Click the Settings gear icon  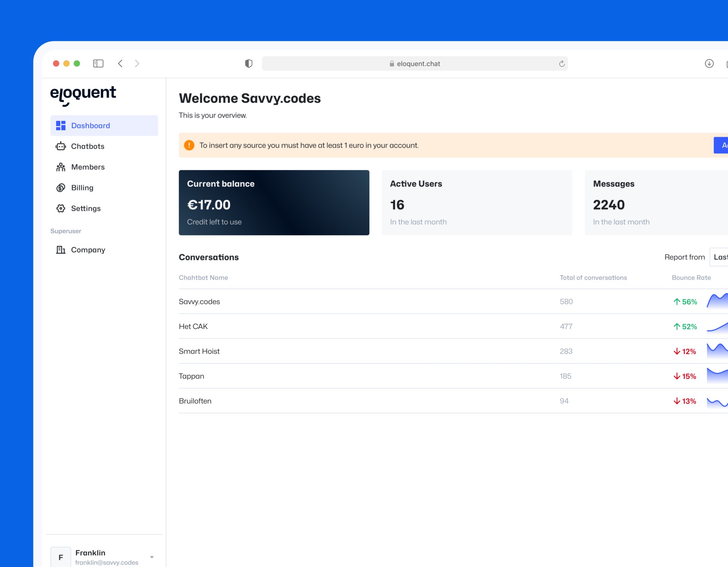click(x=61, y=208)
